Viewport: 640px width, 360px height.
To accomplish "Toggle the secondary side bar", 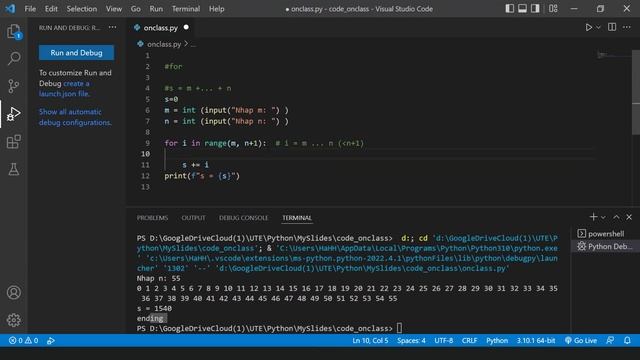I will (535, 9).
